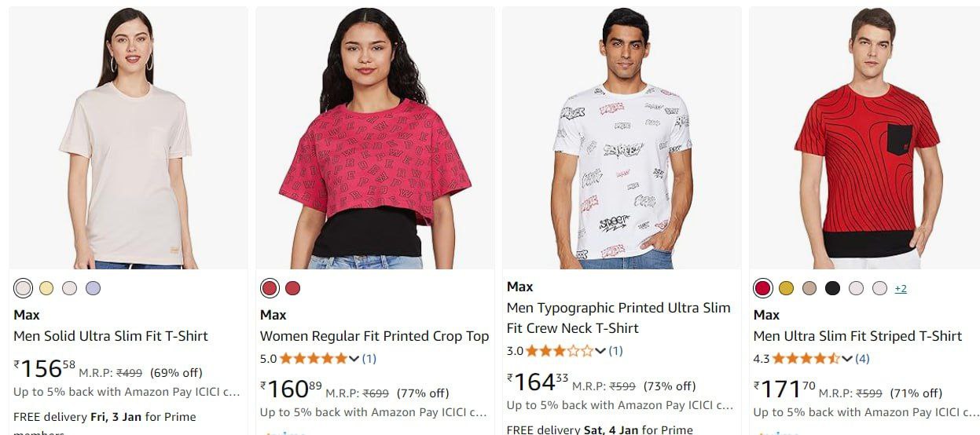Click the pink printed crop top image

[376, 138]
